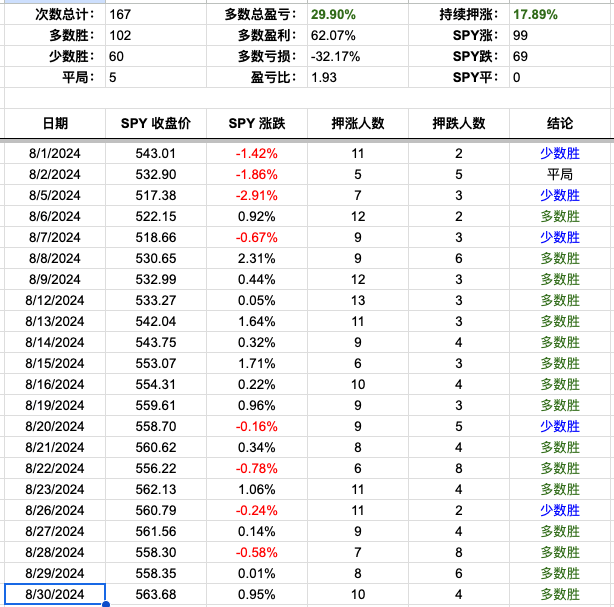Select the closing price 560.62
The height and width of the screenshot is (607, 614).
(x=156, y=447)
